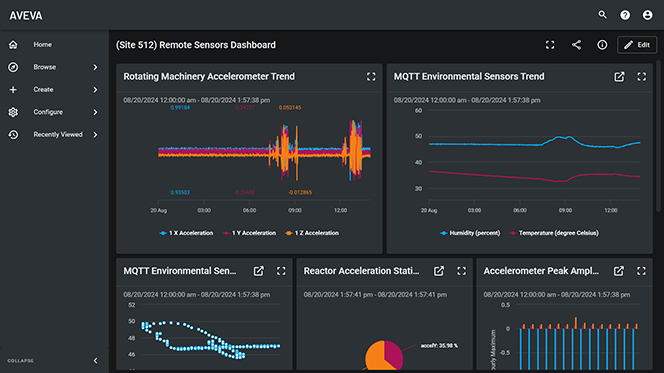Toggle Temperature (degree Celsius) legend series

[x=554, y=233]
